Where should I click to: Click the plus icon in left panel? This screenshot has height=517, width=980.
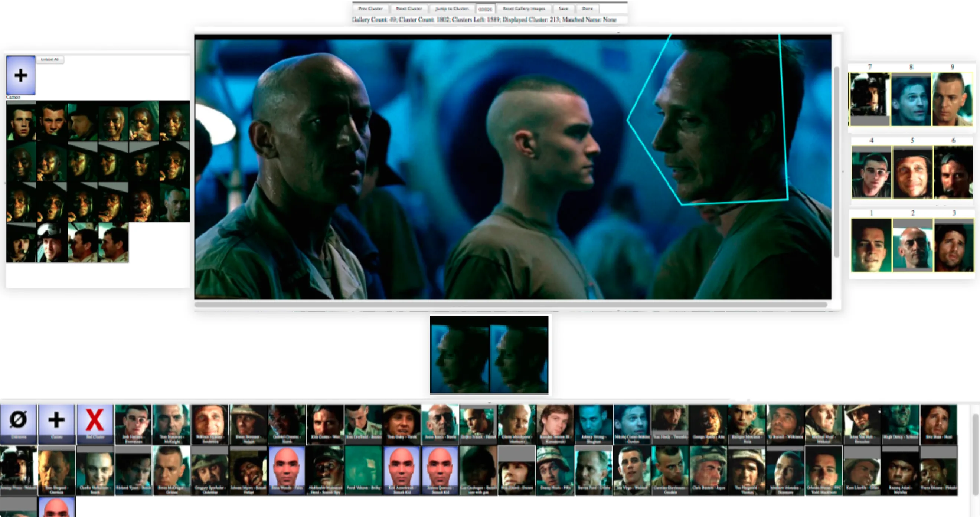point(20,75)
